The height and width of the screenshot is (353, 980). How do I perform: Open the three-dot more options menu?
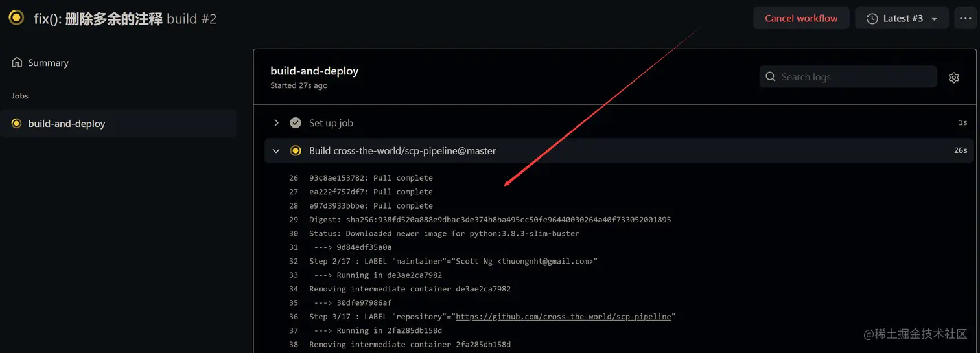[965, 18]
